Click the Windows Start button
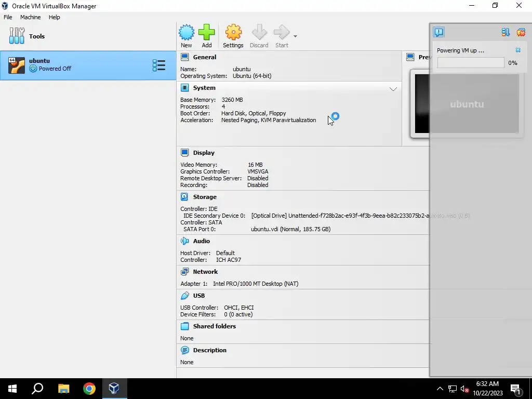The width and height of the screenshot is (532, 399). [12, 389]
